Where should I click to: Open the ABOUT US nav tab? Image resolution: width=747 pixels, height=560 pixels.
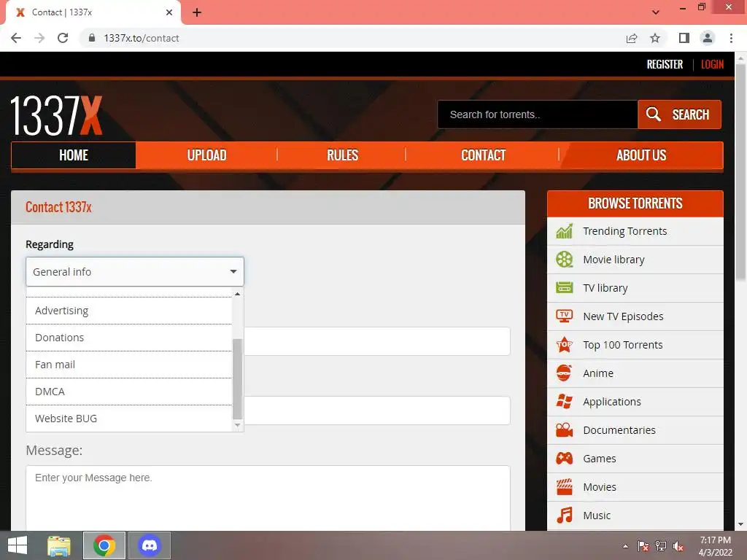point(641,155)
